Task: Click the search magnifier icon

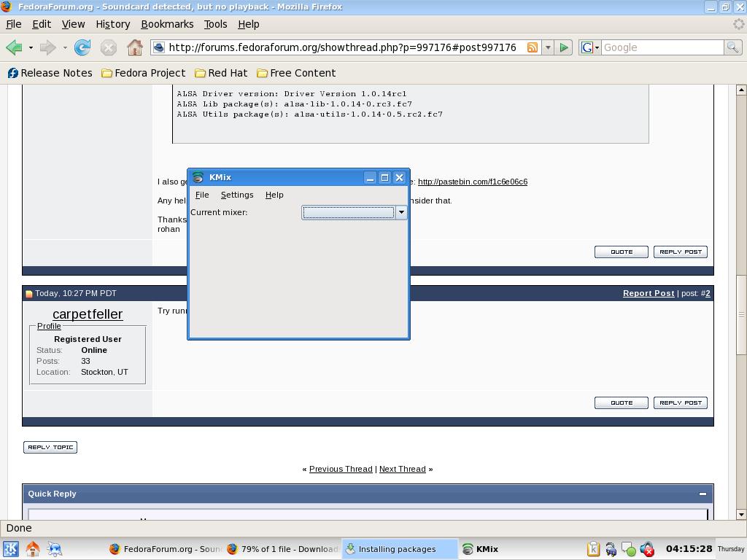Action: coord(732,47)
